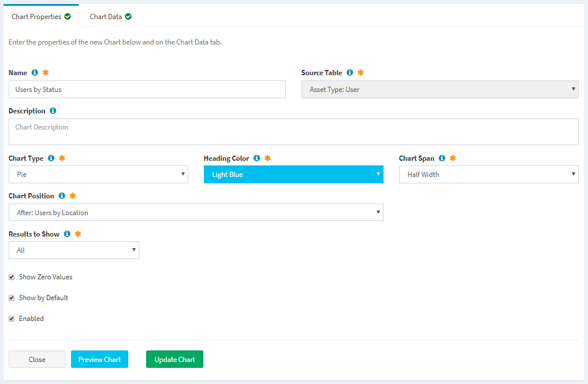The height and width of the screenshot is (384, 588).
Task: Open the Chart Position dropdown
Action: click(x=196, y=213)
